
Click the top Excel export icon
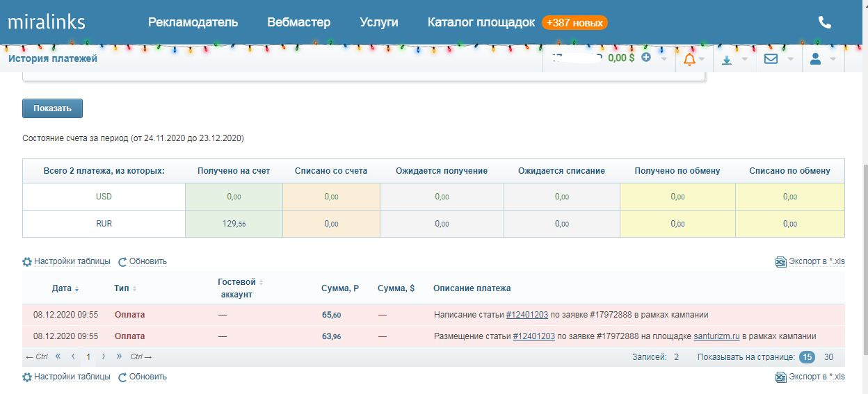tap(781, 262)
